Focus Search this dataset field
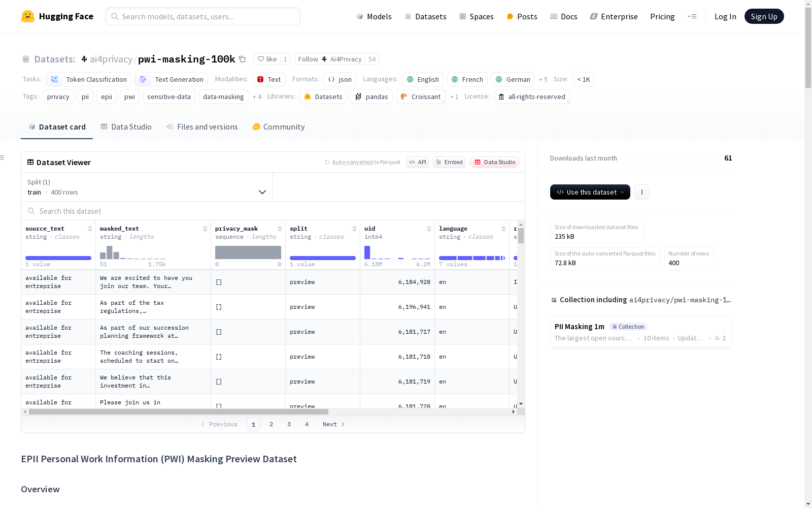This screenshot has width=812, height=508. point(273,211)
